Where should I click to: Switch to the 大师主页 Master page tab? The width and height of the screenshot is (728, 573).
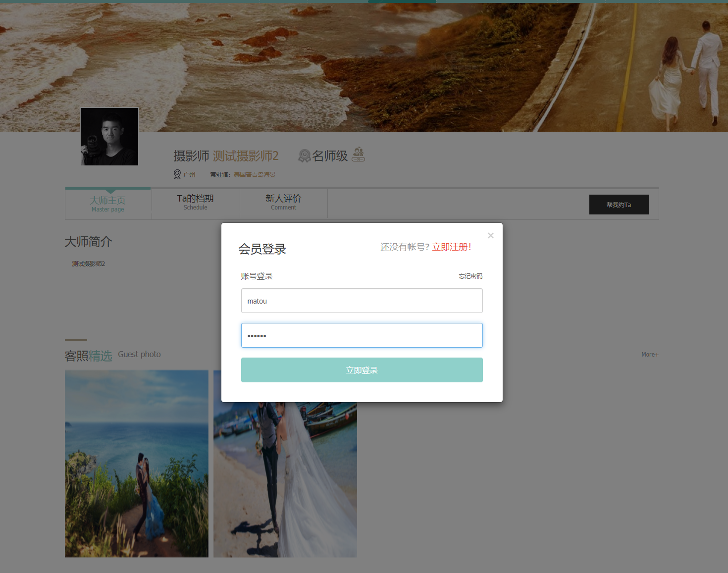(108, 204)
